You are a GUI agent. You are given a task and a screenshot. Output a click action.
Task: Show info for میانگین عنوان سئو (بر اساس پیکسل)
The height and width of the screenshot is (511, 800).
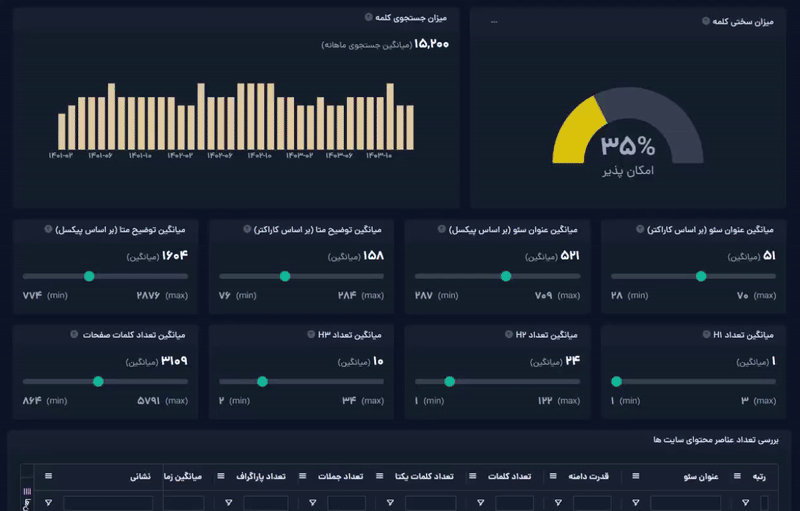click(x=442, y=229)
